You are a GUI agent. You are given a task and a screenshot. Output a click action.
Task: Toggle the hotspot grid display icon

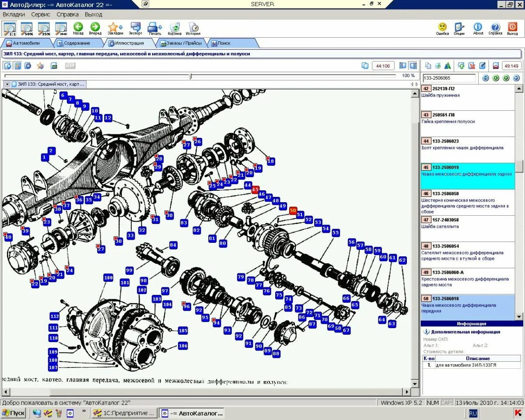[x=18, y=66]
